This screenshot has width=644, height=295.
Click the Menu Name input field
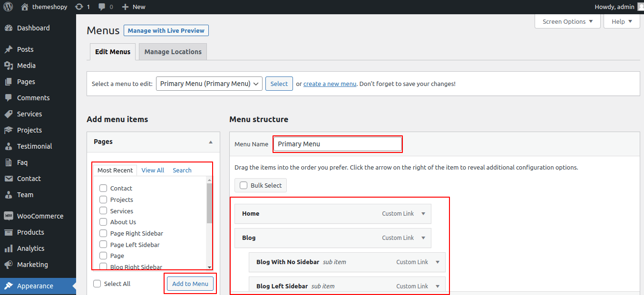[338, 144]
